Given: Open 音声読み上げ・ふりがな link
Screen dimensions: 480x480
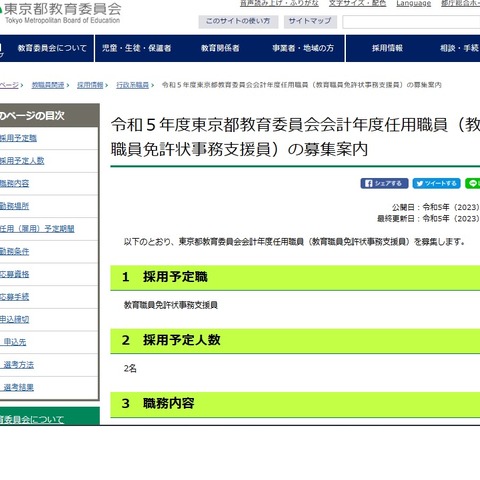Looking at the screenshot, I should 279,3.
